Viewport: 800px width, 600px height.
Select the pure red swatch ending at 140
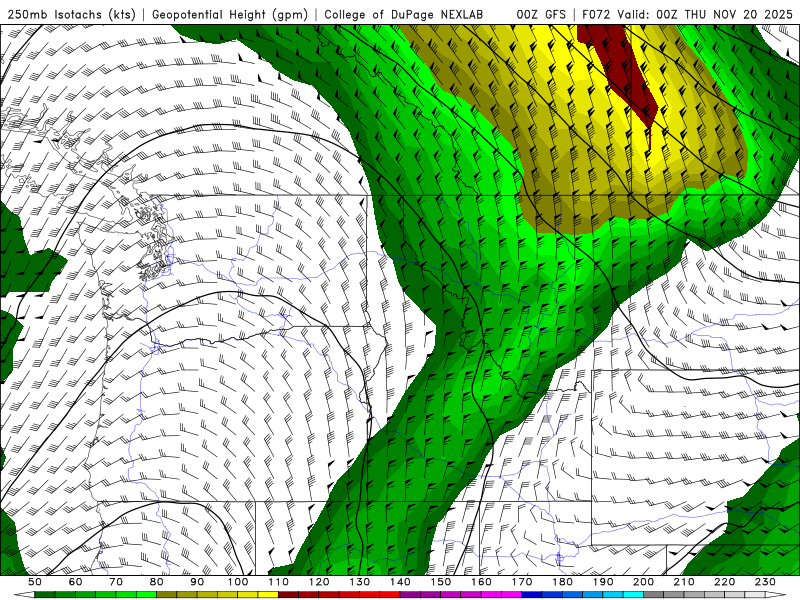click(390, 595)
